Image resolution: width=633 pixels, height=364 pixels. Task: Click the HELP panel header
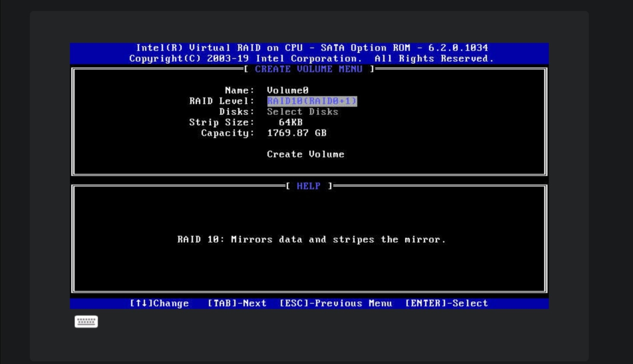(x=309, y=186)
